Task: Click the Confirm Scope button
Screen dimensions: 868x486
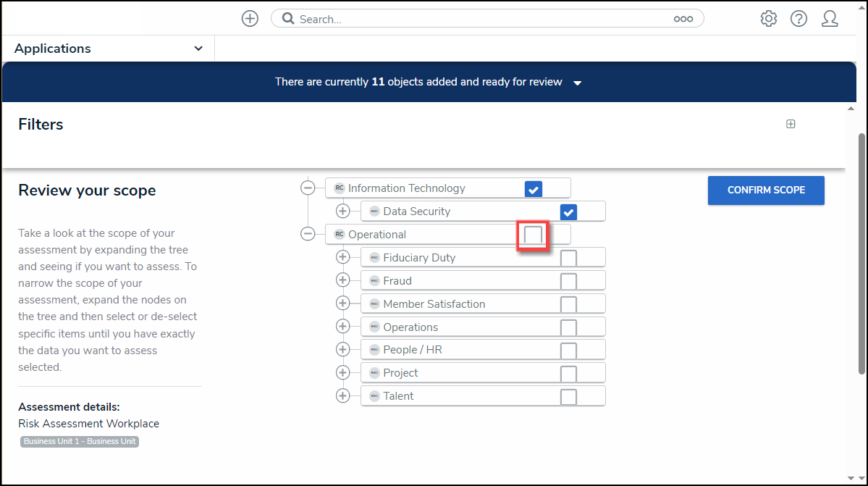Action: (766, 190)
